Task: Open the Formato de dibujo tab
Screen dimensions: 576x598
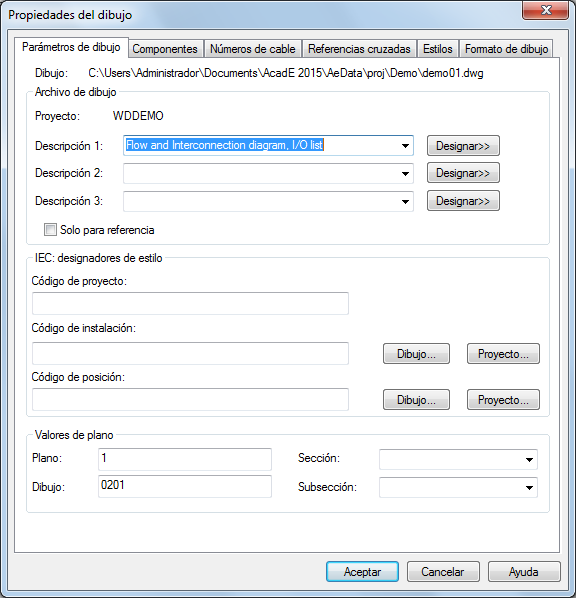Action: point(506,49)
